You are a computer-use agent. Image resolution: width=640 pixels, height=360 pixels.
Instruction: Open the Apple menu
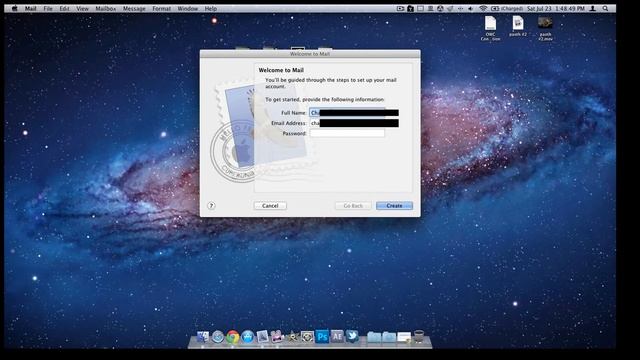(x=15, y=8)
